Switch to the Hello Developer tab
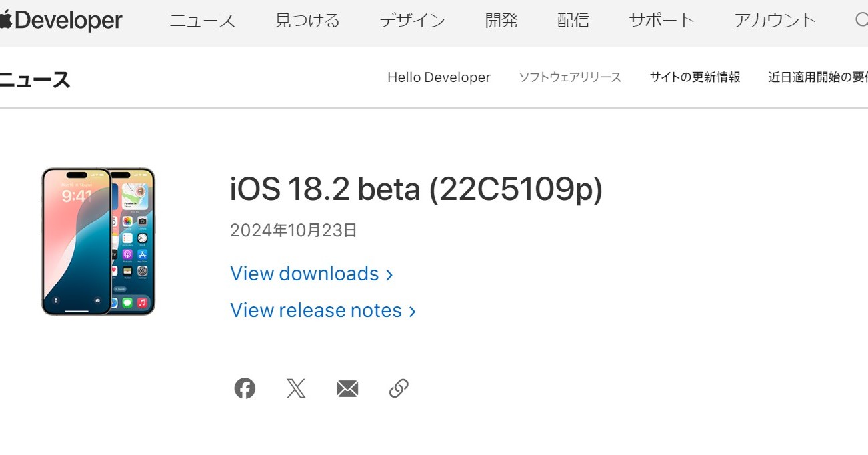 (x=439, y=77)
